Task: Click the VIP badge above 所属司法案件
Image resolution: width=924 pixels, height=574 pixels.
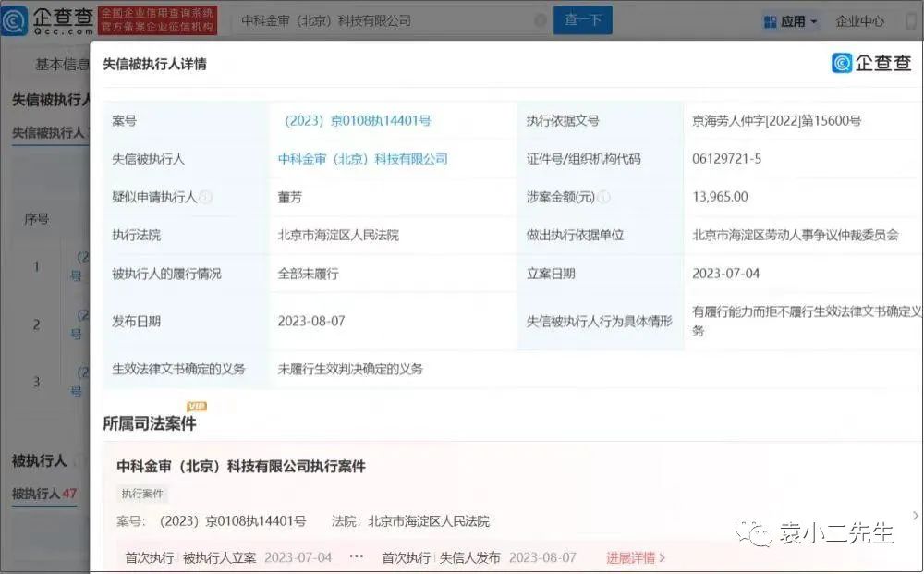Action: pos(196,406)
